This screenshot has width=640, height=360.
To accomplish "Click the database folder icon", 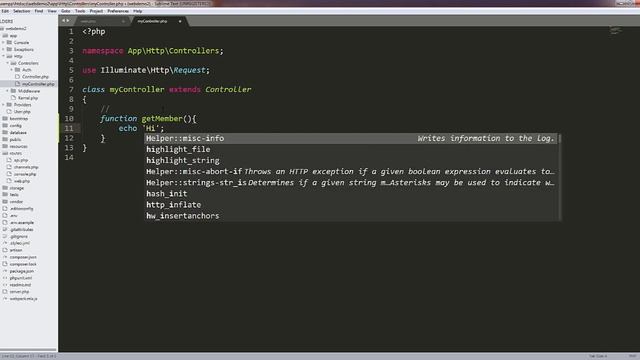I will (x=5, y=132).
